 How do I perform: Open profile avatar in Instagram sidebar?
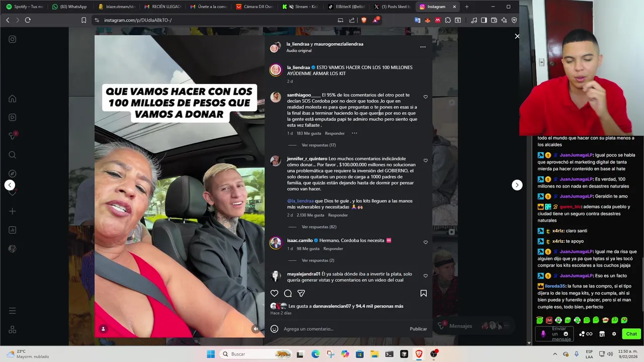(13, 249)
